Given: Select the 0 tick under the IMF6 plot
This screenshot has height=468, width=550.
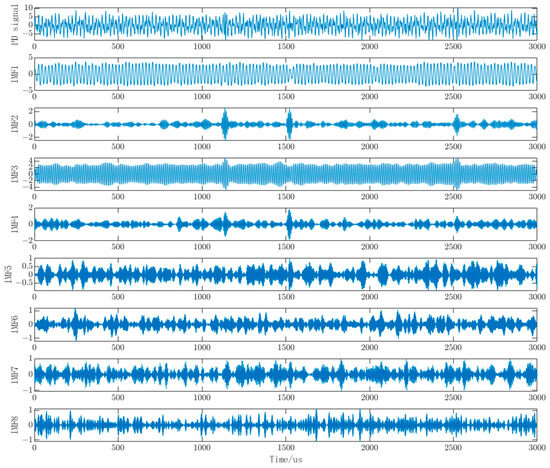Looking at the screenshot, I should pyautogui.click(x=34, y=347).
